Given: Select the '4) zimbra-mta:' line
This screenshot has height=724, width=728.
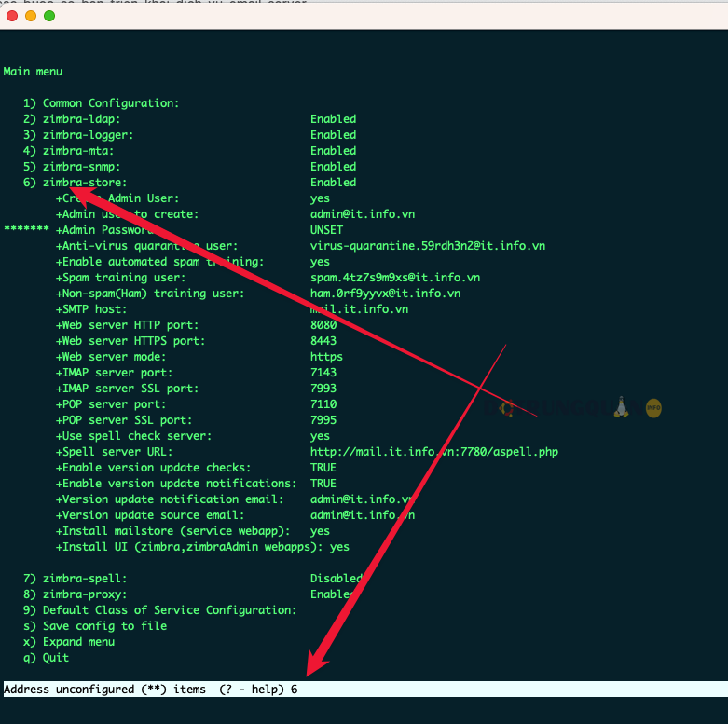Looking at the screenshot, I should 69,150.
